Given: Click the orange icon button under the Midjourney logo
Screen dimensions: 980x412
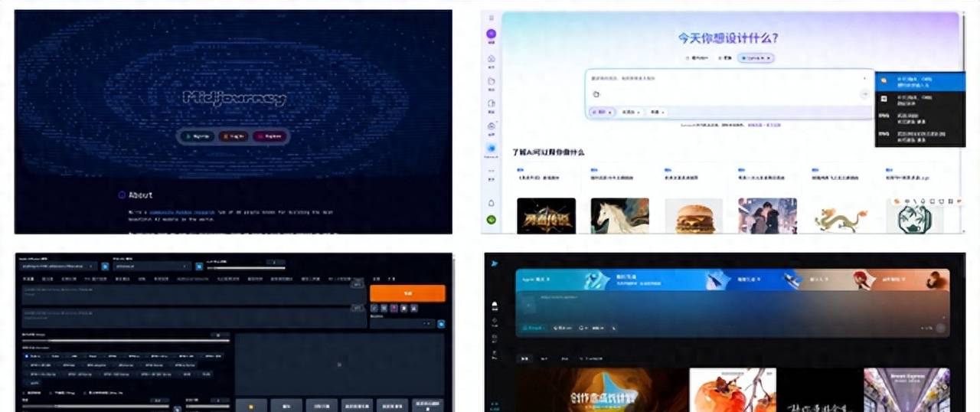Looking at the screenshot, I should click(234, 136).
